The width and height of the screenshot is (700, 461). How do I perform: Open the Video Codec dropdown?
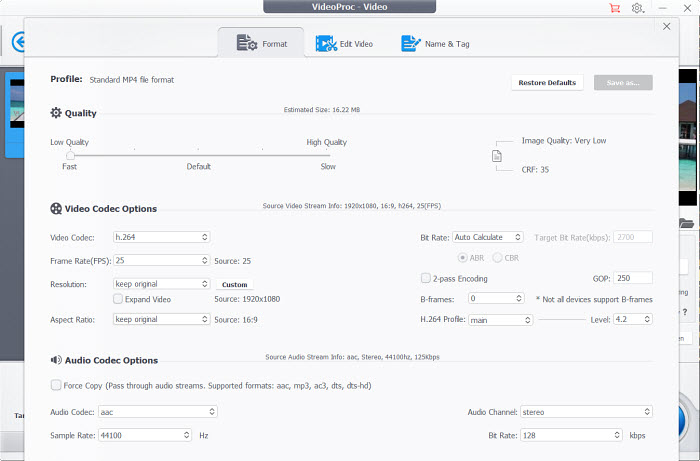coord(161,237)
